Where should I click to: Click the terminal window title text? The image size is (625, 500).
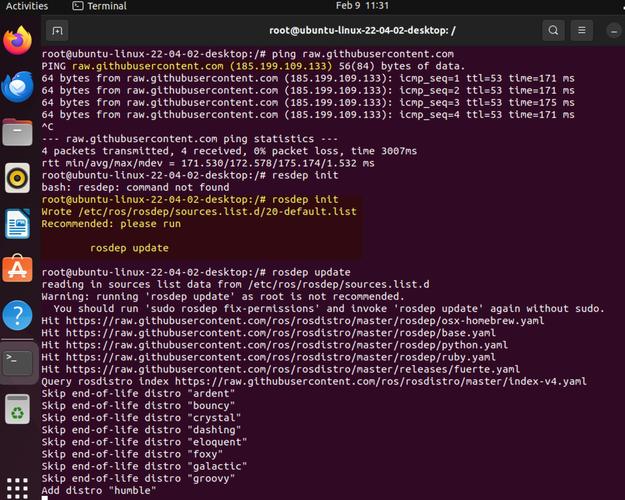pyautogui.click(x=362, y=30)
